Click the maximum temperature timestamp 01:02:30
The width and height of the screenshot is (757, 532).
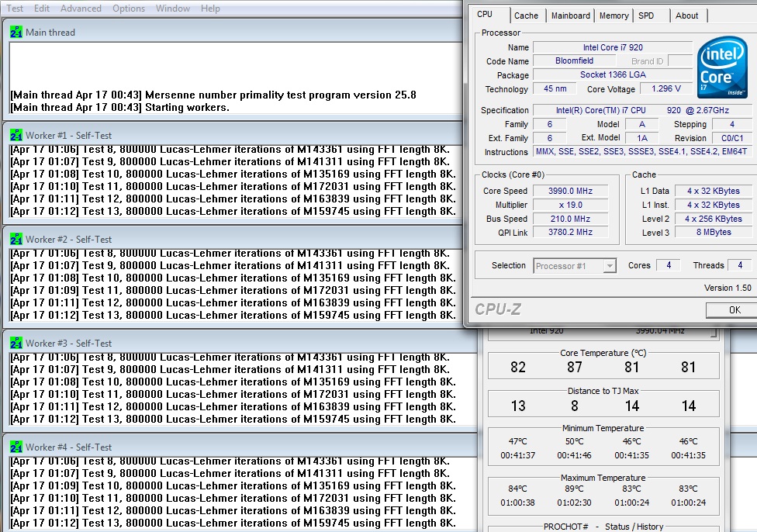coord(575,503)
